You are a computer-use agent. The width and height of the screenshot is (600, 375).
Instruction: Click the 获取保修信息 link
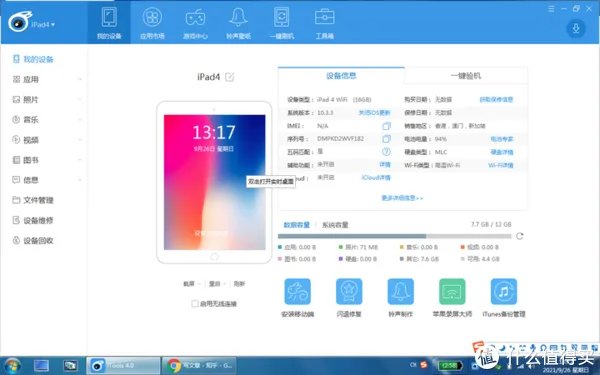pos(496,99)
